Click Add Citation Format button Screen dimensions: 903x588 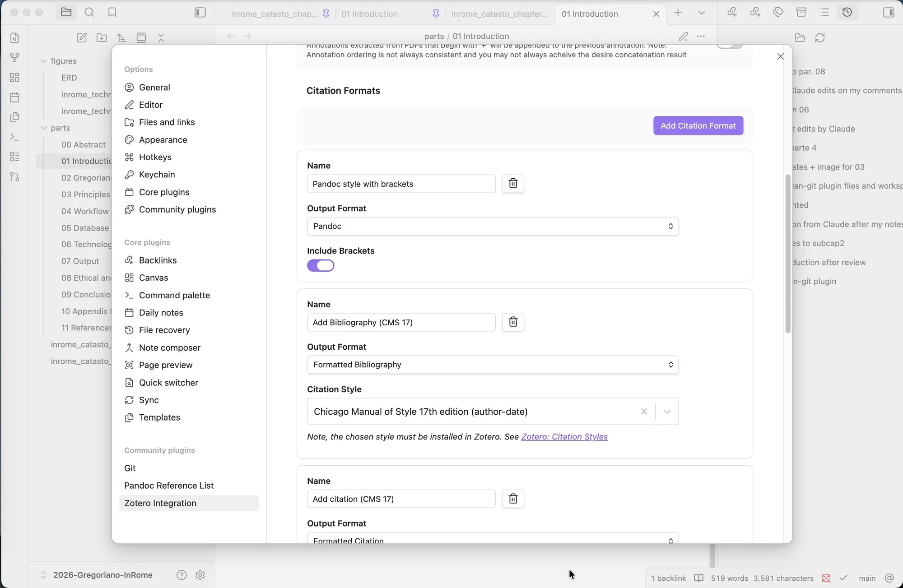pos(698,125)
